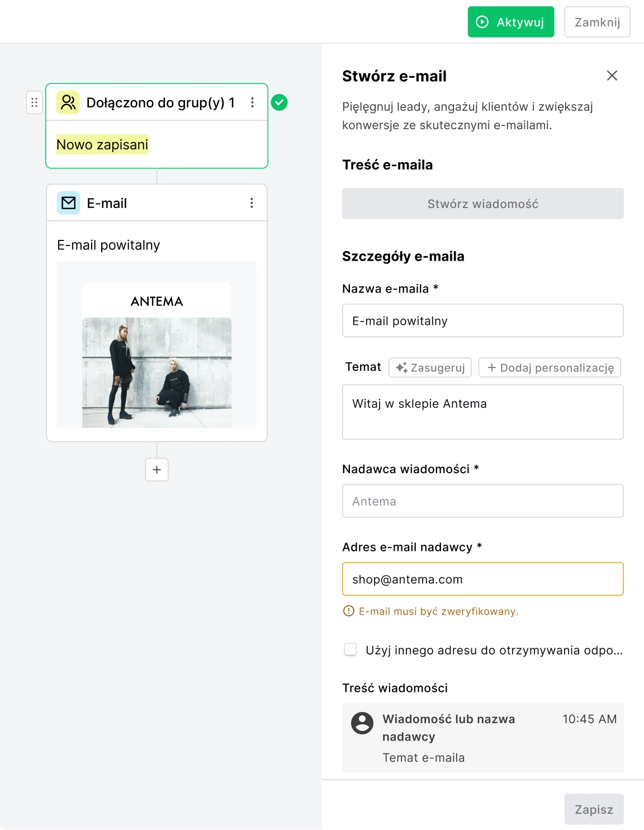Enable the different reply address checkbox
The width and height of the screenshot is (644, 830).
(351, 650)
